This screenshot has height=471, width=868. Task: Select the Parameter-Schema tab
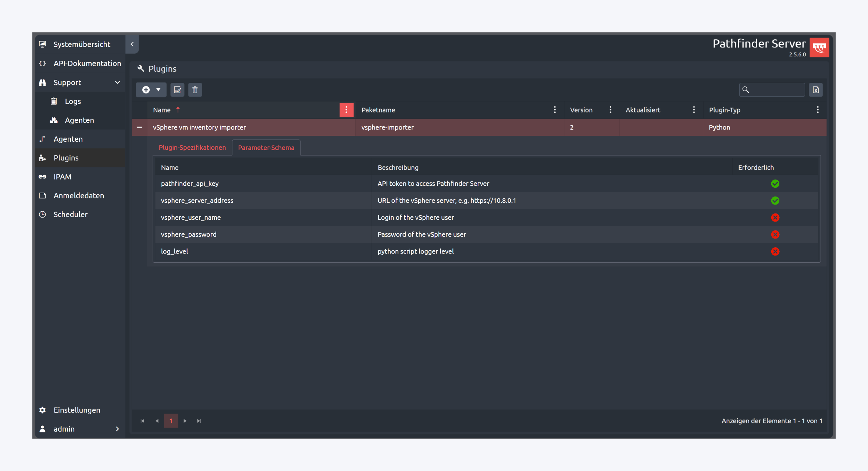266,148
